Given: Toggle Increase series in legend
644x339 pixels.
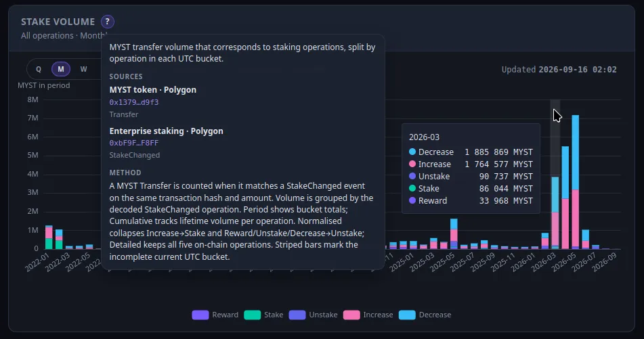Looking at the screenshot, I should point(368,315).
